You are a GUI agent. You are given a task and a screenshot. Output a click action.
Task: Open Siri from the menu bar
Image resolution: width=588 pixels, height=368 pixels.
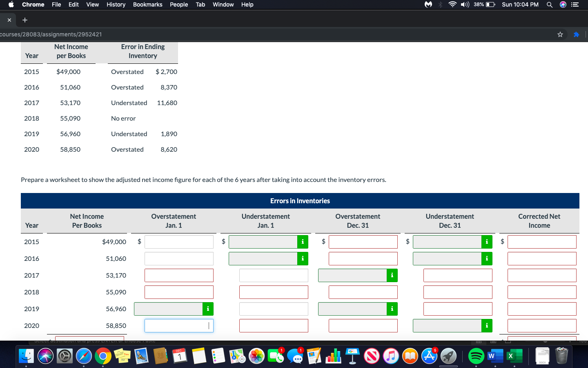[x=563, y=4]
